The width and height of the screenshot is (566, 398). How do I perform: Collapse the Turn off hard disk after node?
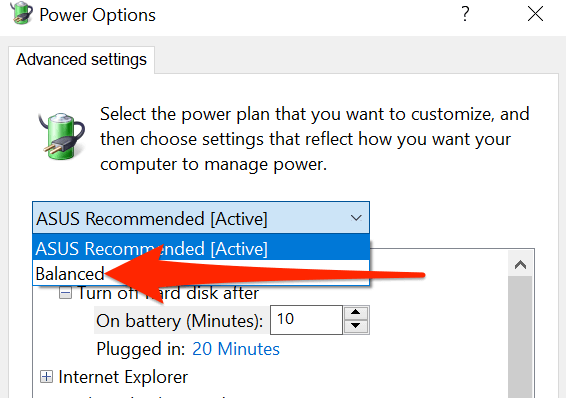[65, 293]
